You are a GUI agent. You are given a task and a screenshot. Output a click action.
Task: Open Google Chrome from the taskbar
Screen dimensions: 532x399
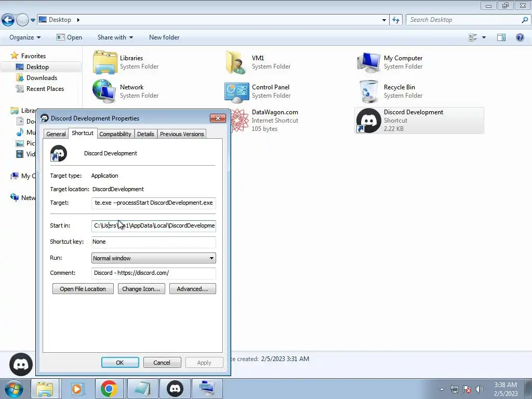[109, 389]
